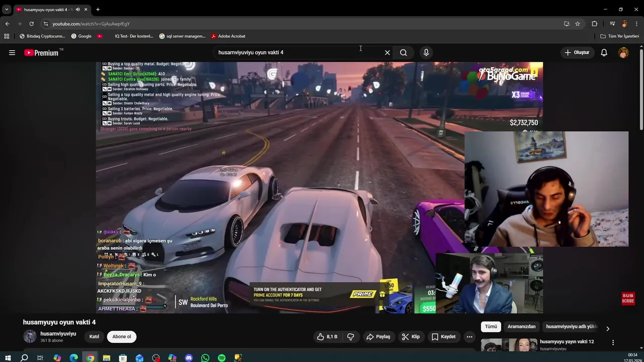
Task: Open the YouTube icon bookmark
Action: tap(100, 36)
